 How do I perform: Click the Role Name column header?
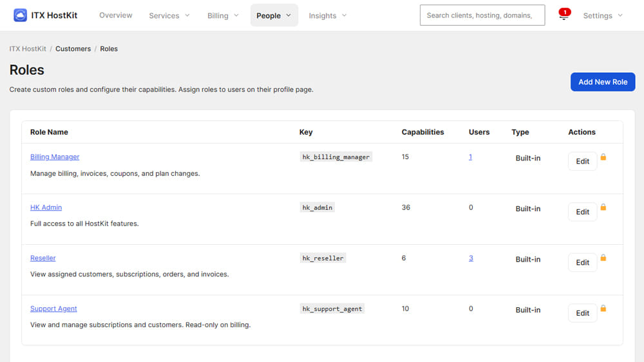(49, 132)
